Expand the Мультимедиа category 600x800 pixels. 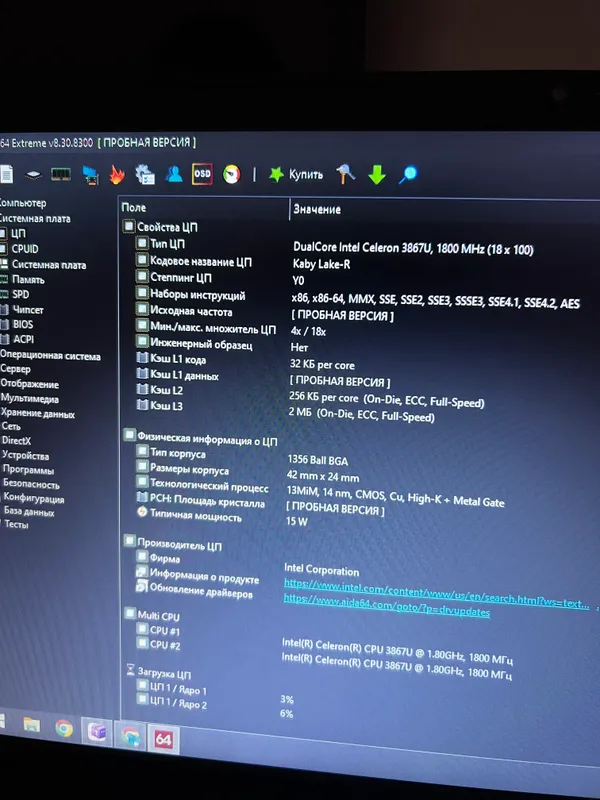tap(30, 398)
